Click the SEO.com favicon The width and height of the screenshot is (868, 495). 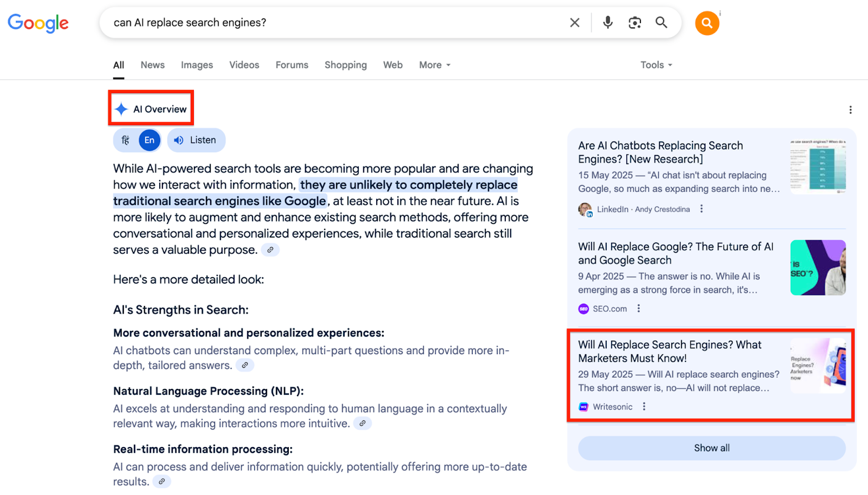coord(584,309)
